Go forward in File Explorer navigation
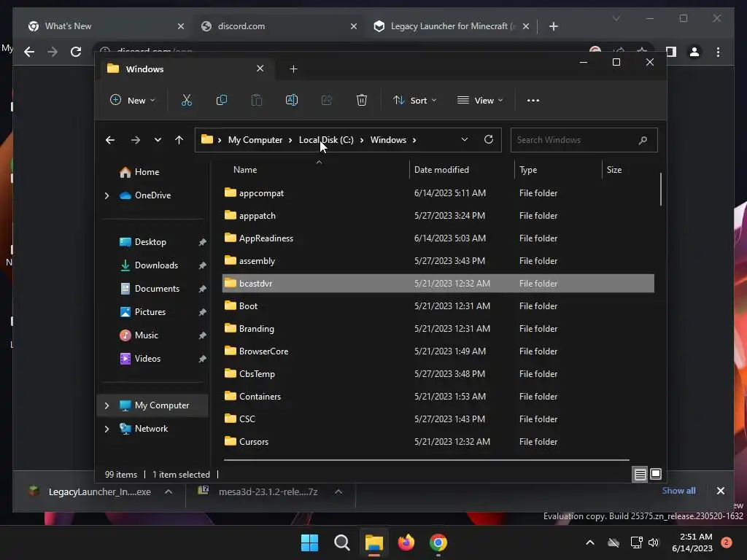 point(135,140)
